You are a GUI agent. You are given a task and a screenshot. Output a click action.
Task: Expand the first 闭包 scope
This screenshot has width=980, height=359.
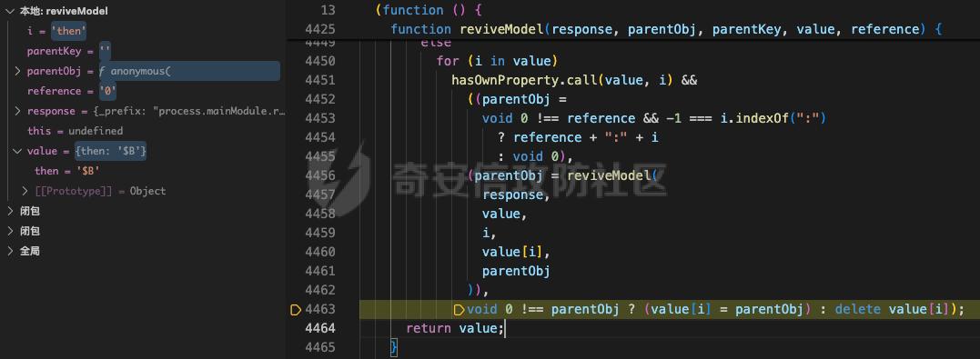(x=9, y=211)
